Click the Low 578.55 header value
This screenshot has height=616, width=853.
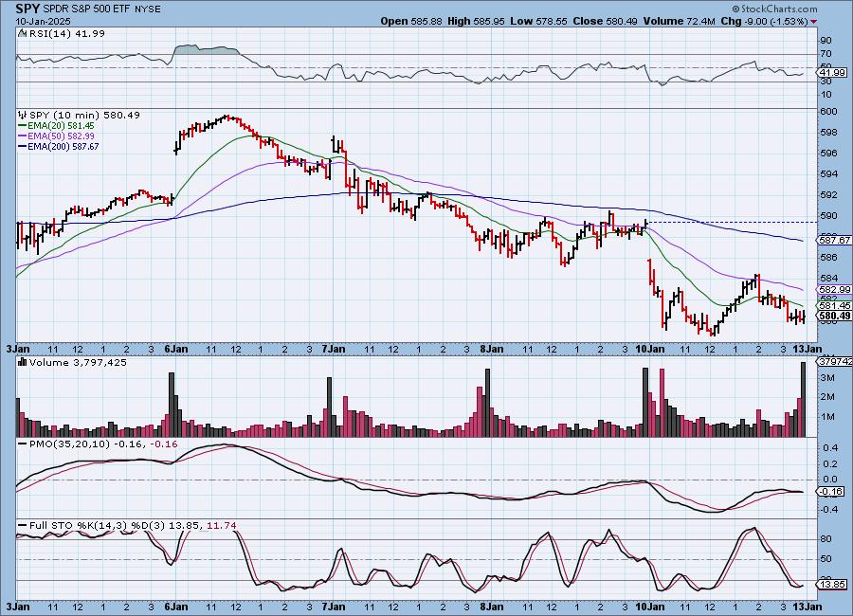(538, 21)
